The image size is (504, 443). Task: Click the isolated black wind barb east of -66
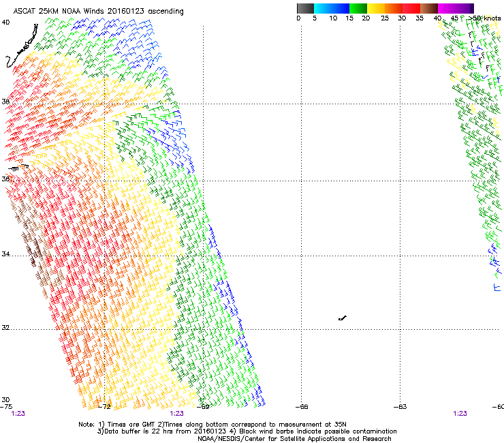(343, 318)
